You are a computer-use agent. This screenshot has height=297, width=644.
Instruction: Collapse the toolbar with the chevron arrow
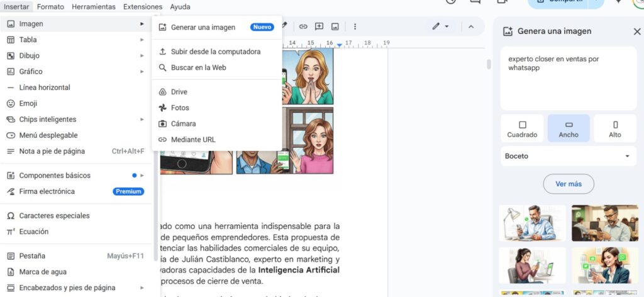click(470, 26)
